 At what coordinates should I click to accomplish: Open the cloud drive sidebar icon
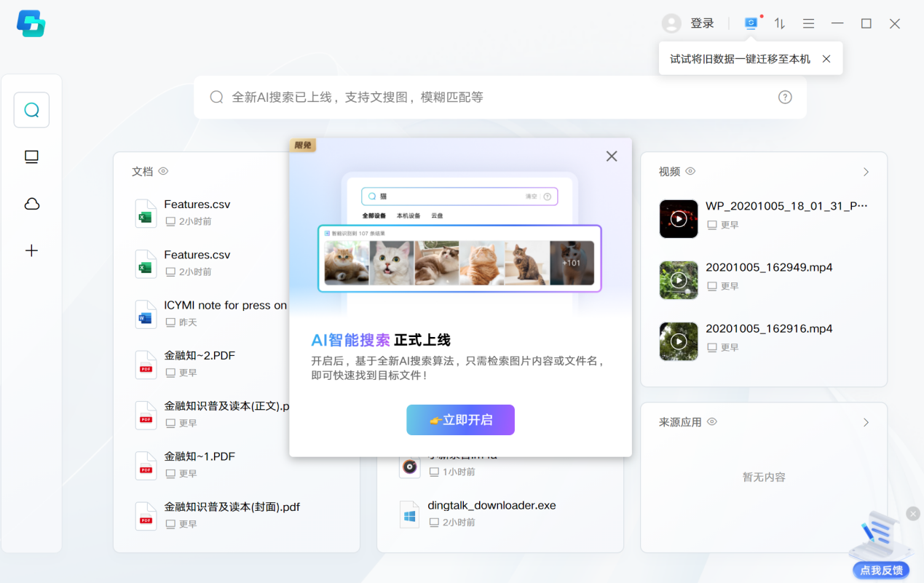point(31,204)
